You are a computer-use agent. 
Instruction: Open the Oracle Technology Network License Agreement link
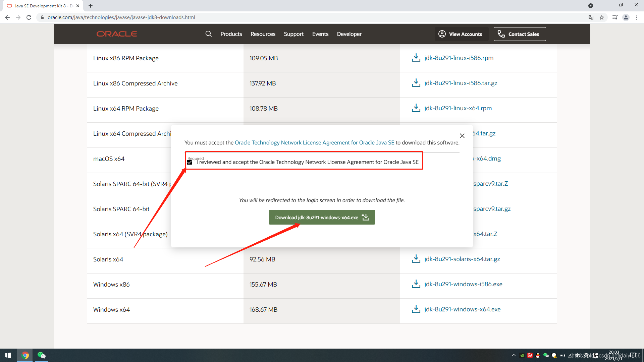pos(314,143)
